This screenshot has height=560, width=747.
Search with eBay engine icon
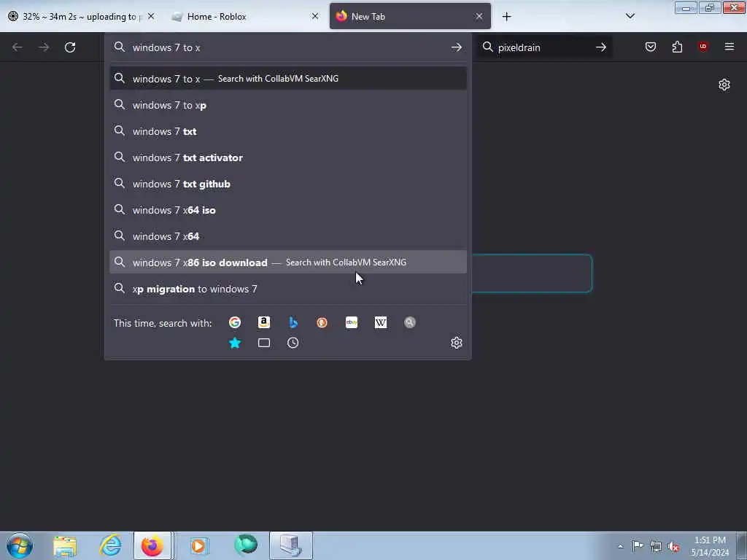(352, 322)
